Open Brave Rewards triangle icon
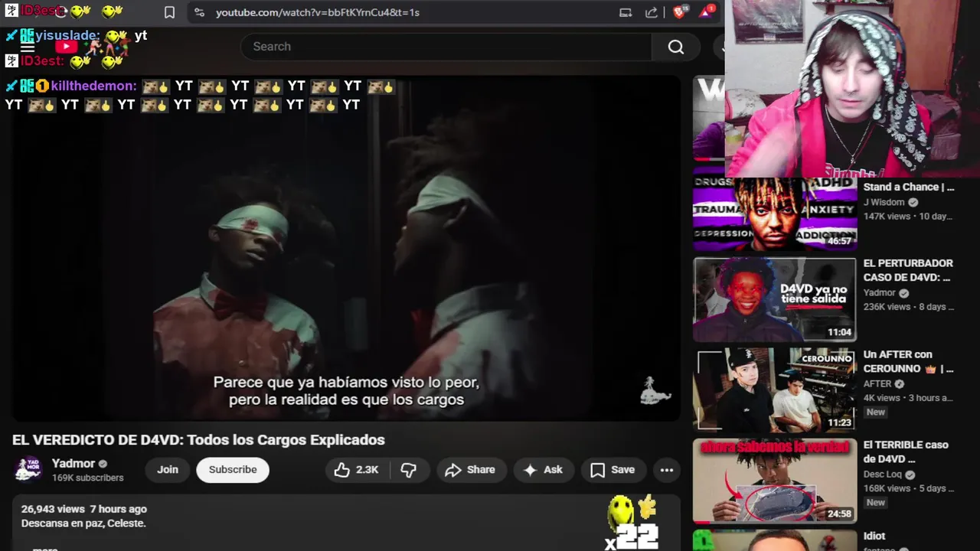The image size is (980, 551). 706,12
